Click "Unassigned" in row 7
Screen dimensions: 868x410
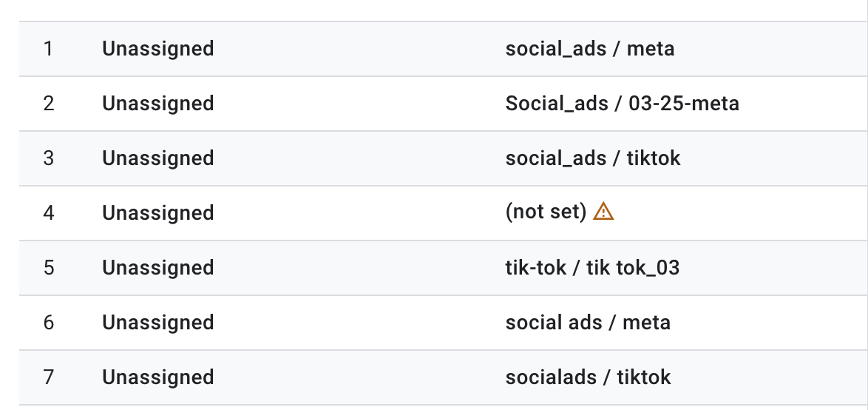click(x=158, y=377)
